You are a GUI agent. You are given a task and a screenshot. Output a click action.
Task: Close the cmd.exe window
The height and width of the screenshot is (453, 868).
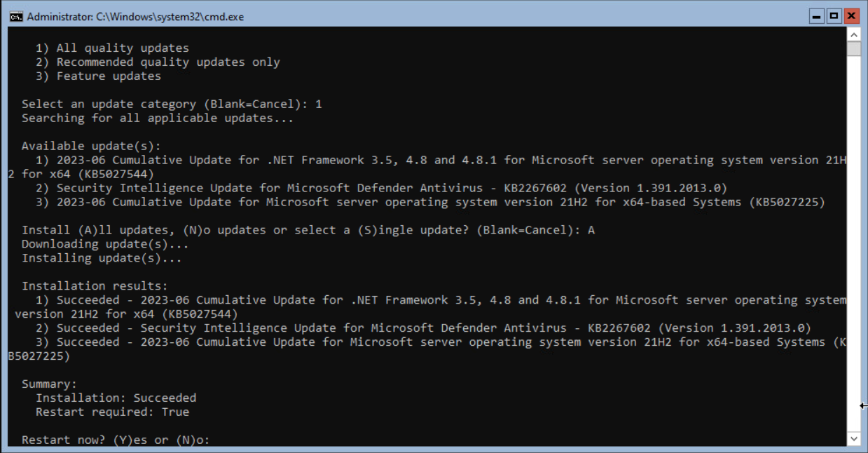click(852, 16)
